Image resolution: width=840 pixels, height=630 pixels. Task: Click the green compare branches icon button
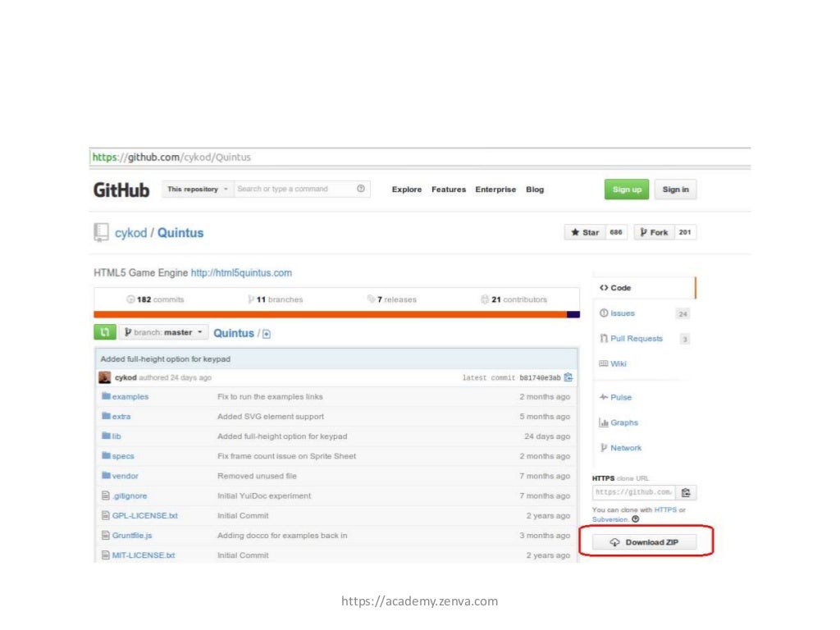click(105, 332)
